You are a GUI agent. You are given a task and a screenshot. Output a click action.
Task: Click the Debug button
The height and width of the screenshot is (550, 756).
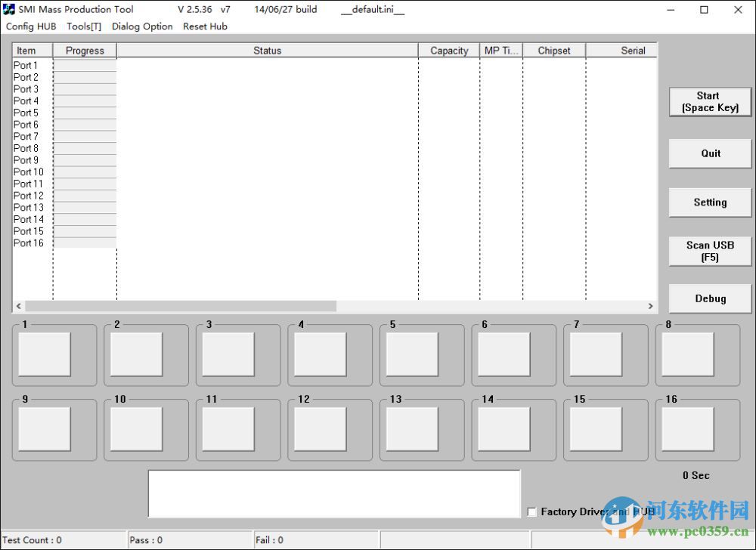(710, 298)
